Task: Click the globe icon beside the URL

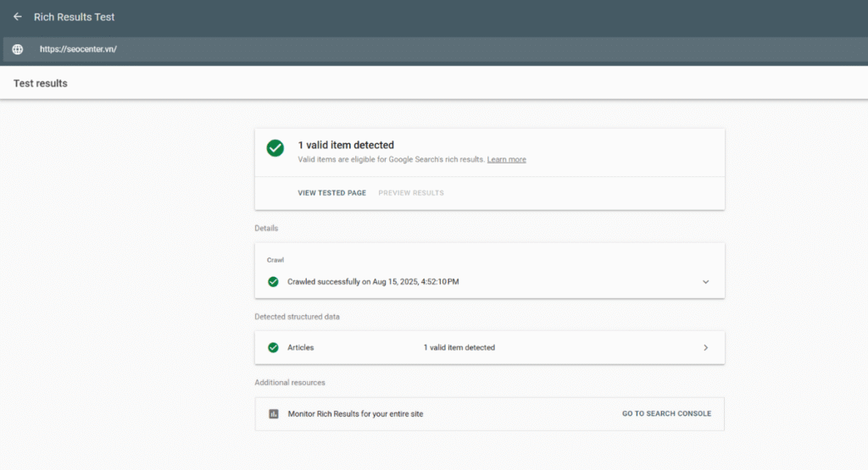Action: (17, 49)
